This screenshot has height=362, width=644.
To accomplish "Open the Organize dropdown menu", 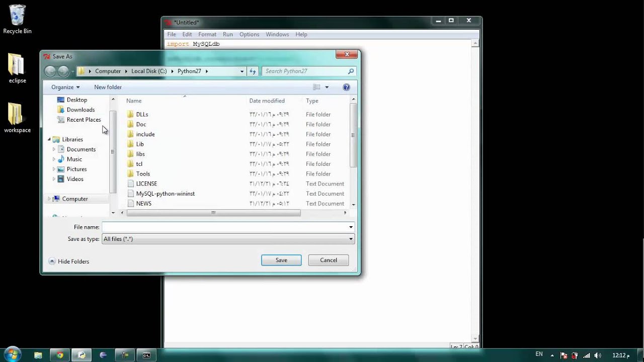I will 65,87.
